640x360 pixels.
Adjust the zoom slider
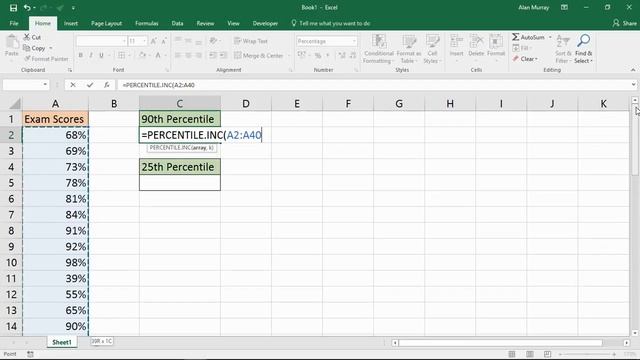(587, 354)
